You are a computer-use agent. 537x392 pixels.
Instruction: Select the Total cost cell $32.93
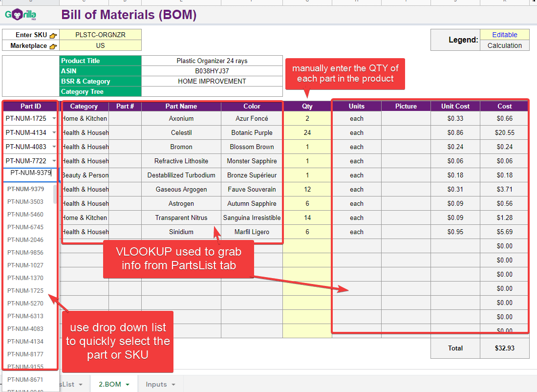(504, 348)
